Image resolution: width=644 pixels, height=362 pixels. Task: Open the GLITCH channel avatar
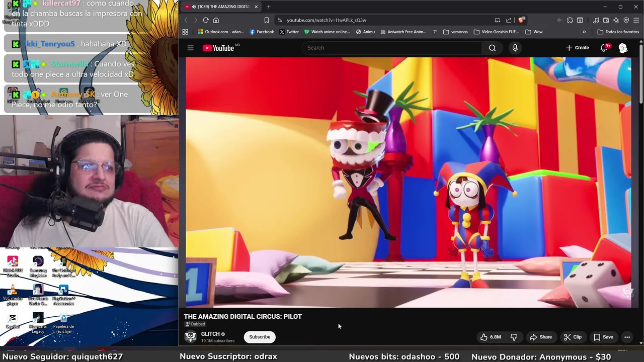coord(190,337)
